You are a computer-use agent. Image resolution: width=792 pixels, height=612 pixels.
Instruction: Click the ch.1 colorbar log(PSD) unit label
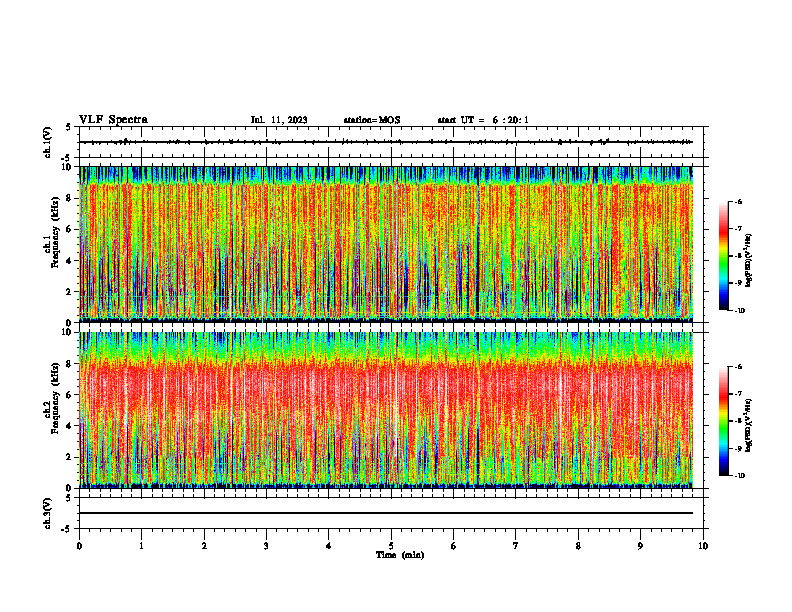(x=748, y=261)
